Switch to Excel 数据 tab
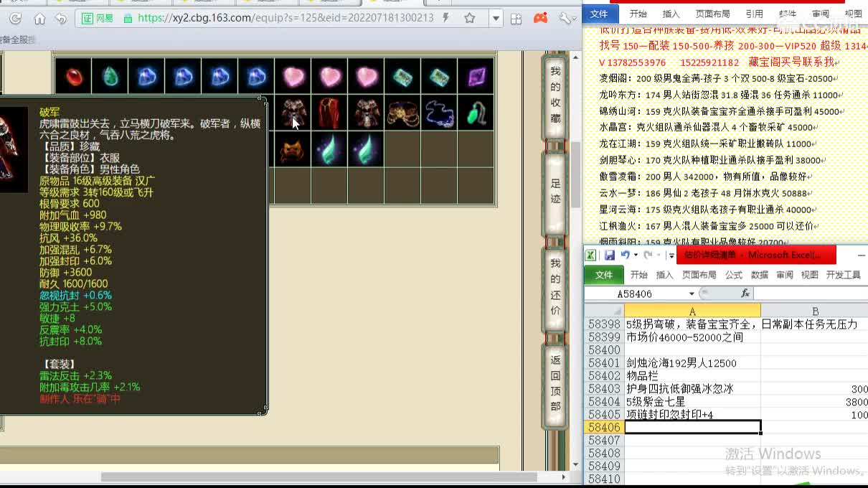Image resolution: width=868 pixels, height=488 pixels. click(760, 275)
